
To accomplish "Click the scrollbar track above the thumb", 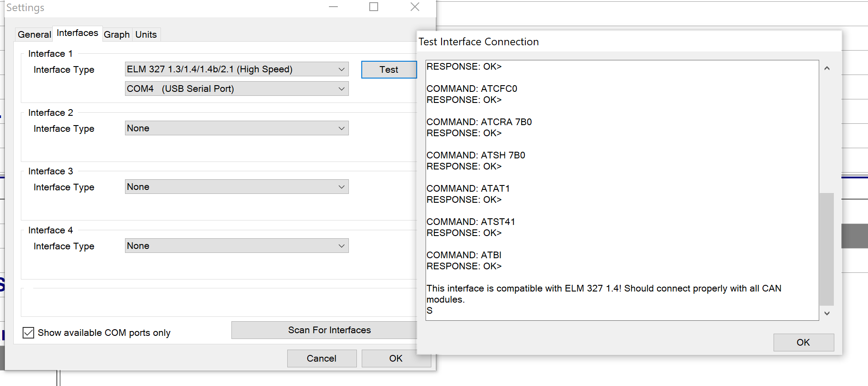I will pos(827,134).
